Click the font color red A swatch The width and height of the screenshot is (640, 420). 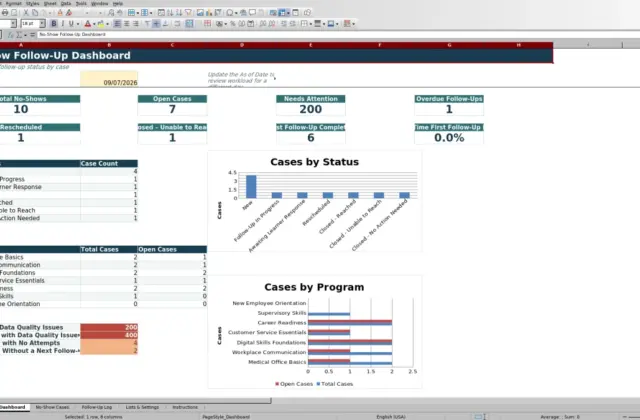pos(87,24)
